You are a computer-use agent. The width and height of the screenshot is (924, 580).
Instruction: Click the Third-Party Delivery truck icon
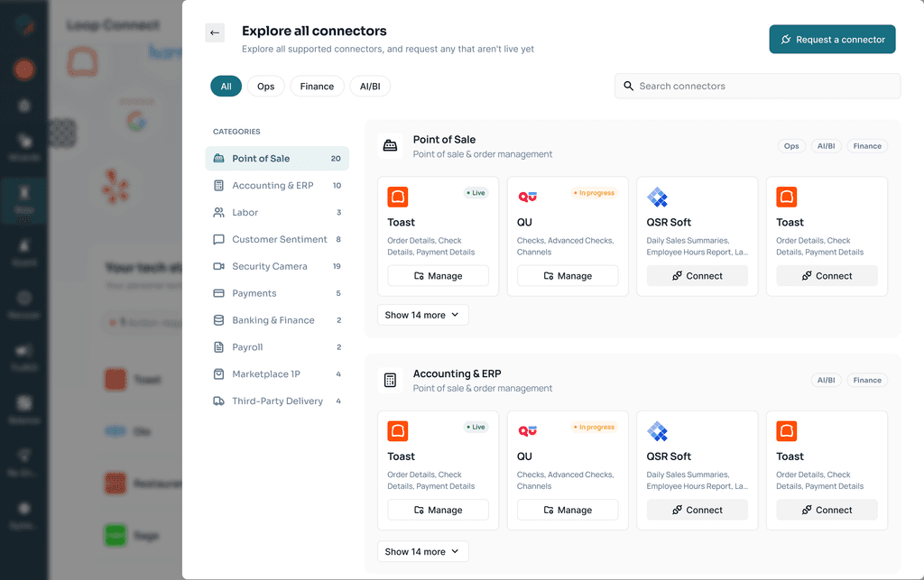tap(218, 401)
